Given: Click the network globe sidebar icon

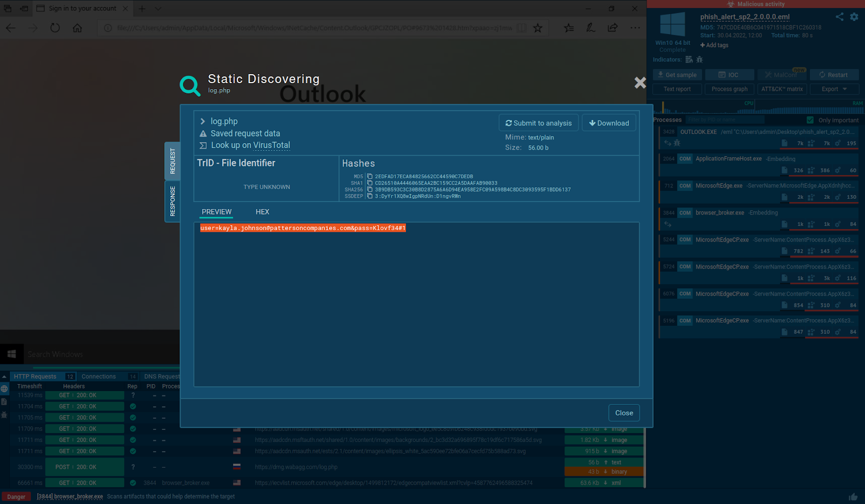Looking at the screenshot, I should click(x=4, y=389).
